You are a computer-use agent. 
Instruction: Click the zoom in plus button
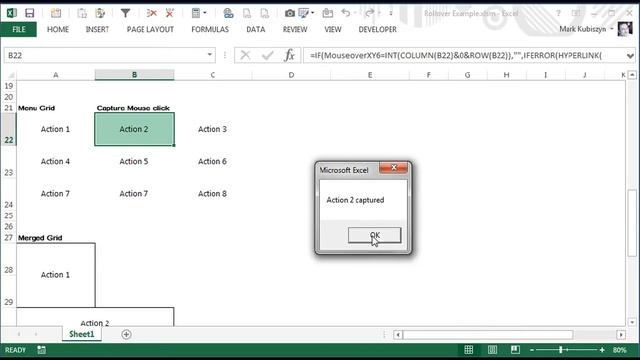click(x=602, y=350)
